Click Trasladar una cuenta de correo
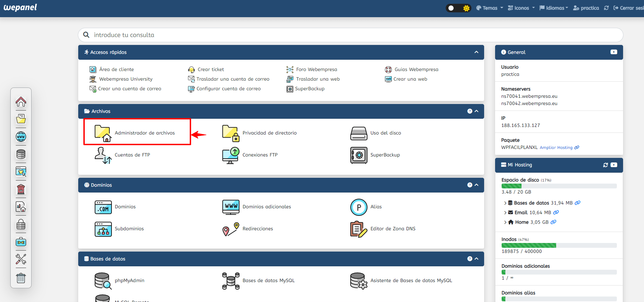 click(229, 79)
